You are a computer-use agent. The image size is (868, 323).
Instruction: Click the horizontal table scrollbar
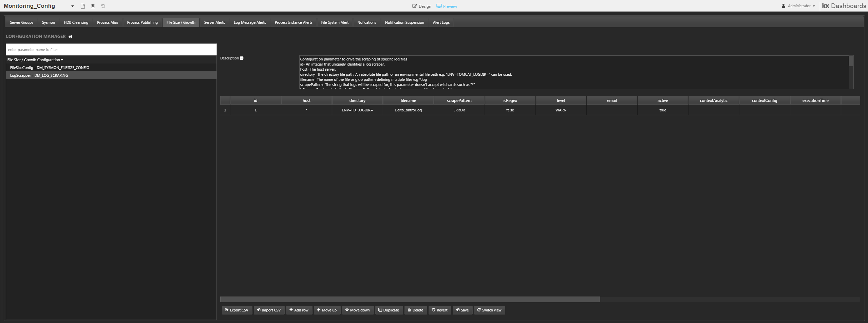click(x=410, y=300)
